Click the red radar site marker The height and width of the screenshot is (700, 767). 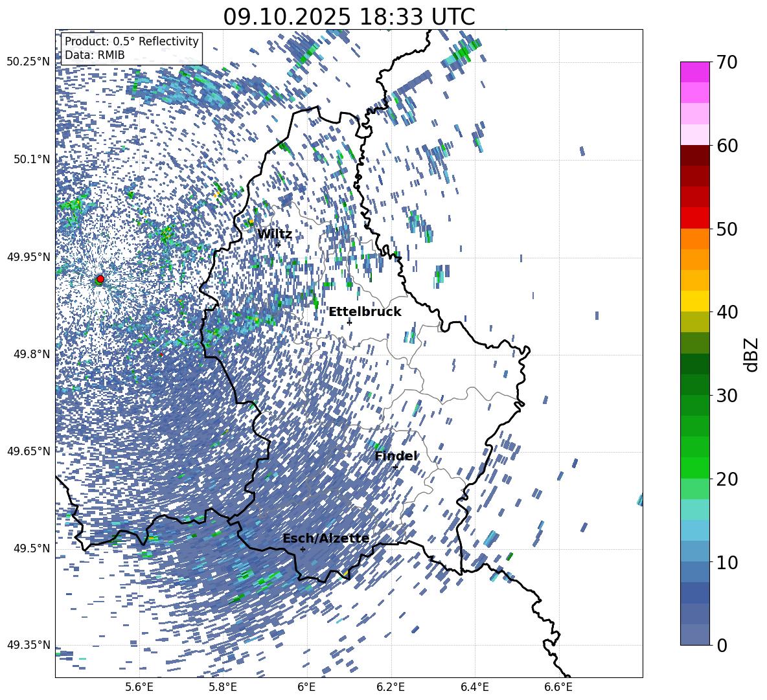100,278
